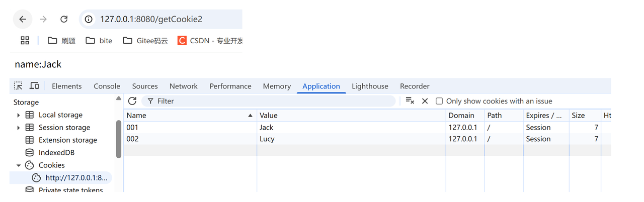
Task: Activate the inspect element selector icon
Action: click(x=18, y=86)
